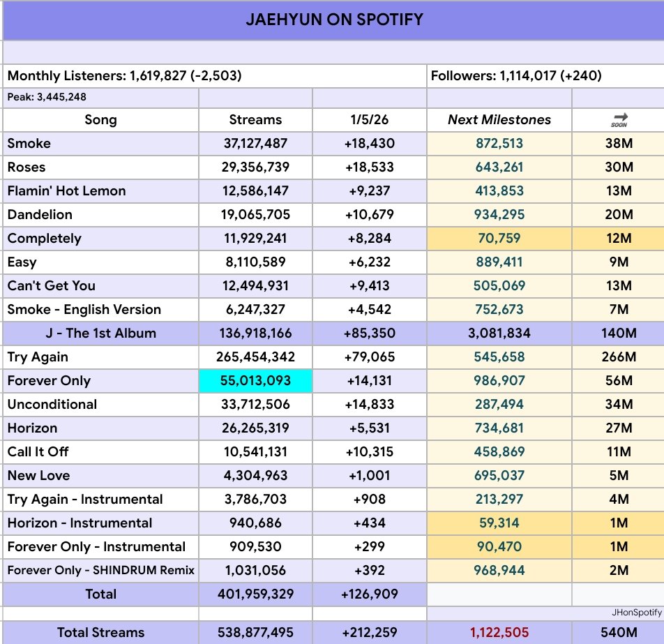Select Forever Only - SHINDRUM Remix cell
The height and width of the screenshot is (644, 664).
pos(100,571)
